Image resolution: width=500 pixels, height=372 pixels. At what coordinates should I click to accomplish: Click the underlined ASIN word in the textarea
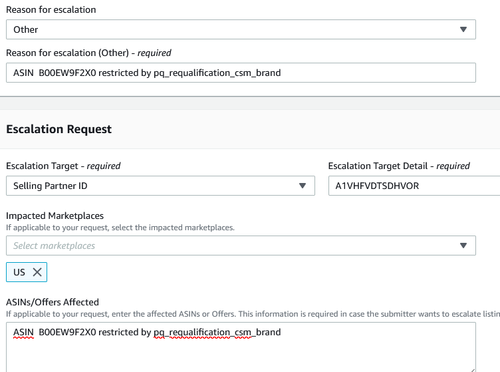click(x=23, y=332)
